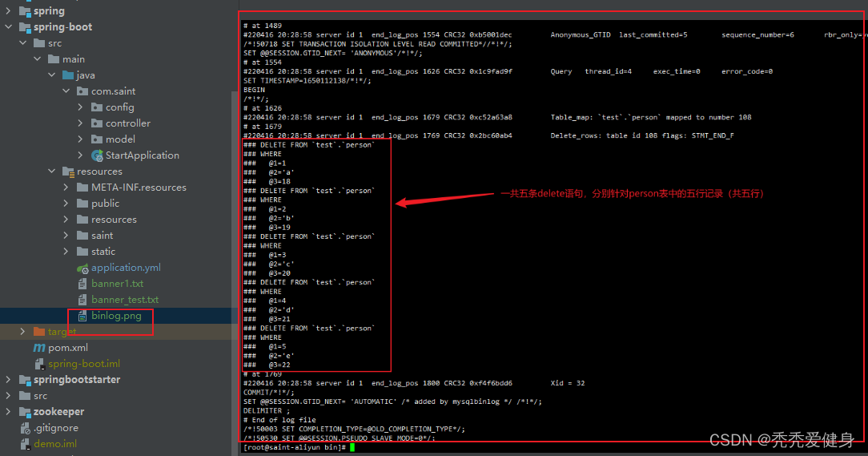
Task: Expand the saint folder
Action: click(66, 236)
